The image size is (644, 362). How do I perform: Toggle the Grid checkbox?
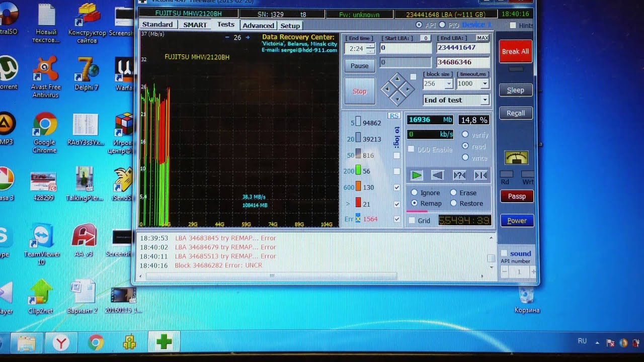412,220
